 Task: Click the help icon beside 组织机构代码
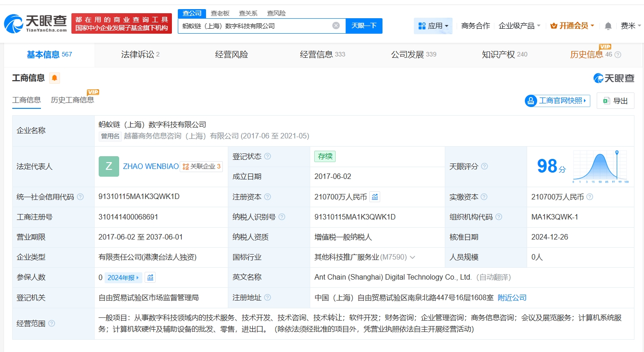coord(499,217)
